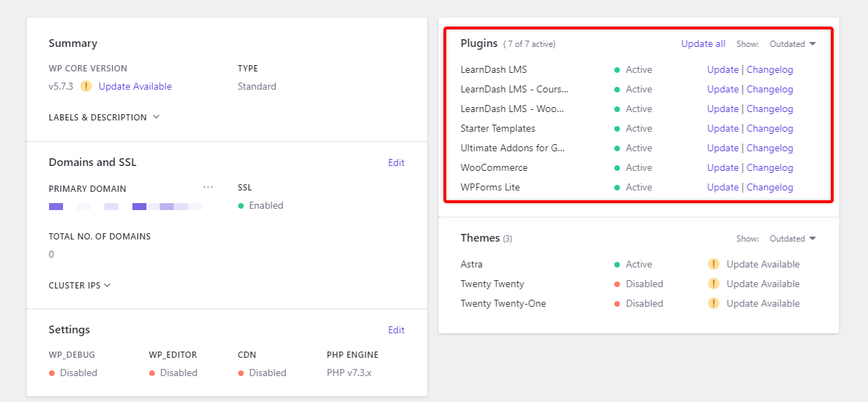The width and height of the screenshot is (868, 402).
Task: Click the Twenty Twenty theme warning icon
Action: click(713, 284)
